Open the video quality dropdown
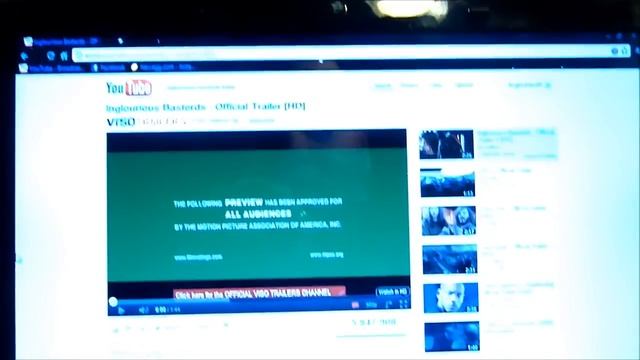 click(x=371, y=305)
